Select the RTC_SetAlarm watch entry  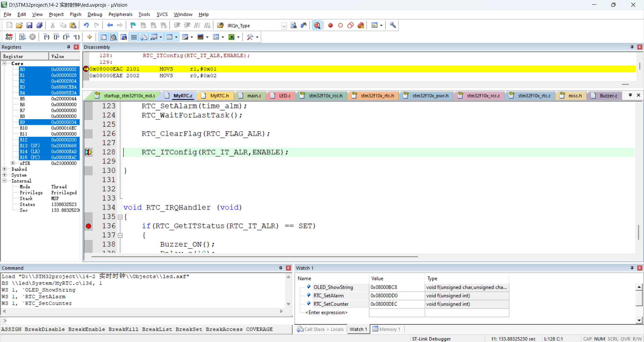point(328,295)
